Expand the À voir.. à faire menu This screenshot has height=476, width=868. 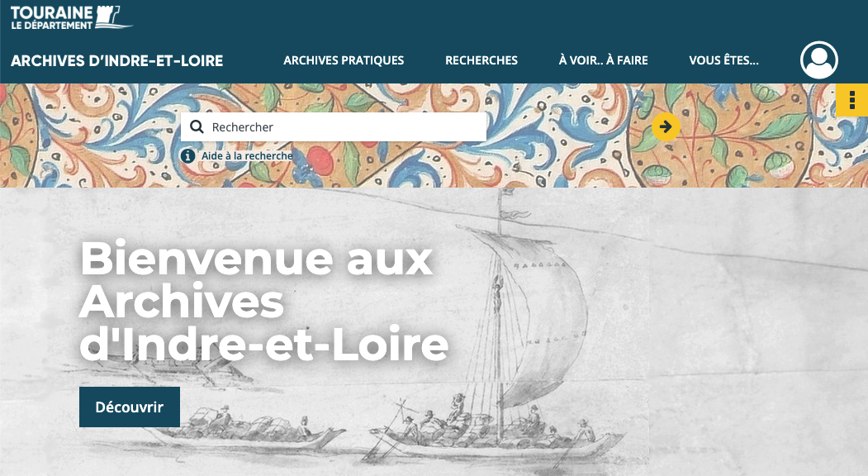click(x=603, y=59)
